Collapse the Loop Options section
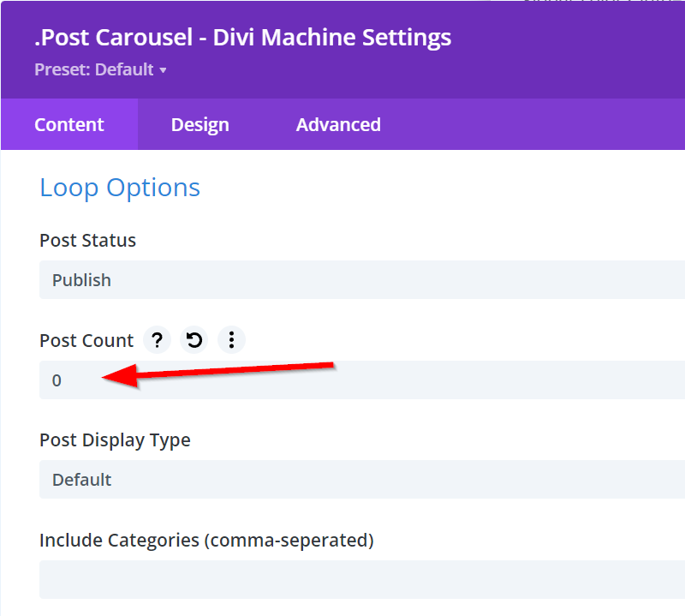The height and width of the screenshot is (616, 685). pos(120,188)
